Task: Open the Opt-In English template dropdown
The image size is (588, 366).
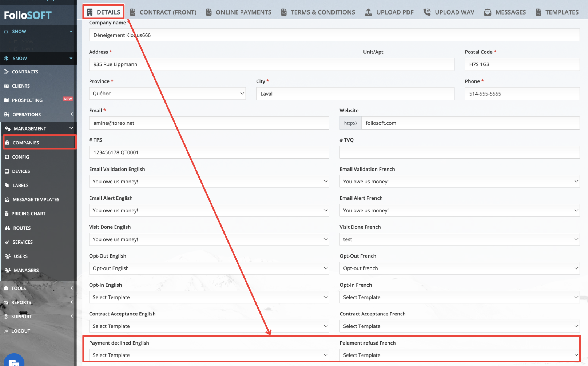Action: 209,297
